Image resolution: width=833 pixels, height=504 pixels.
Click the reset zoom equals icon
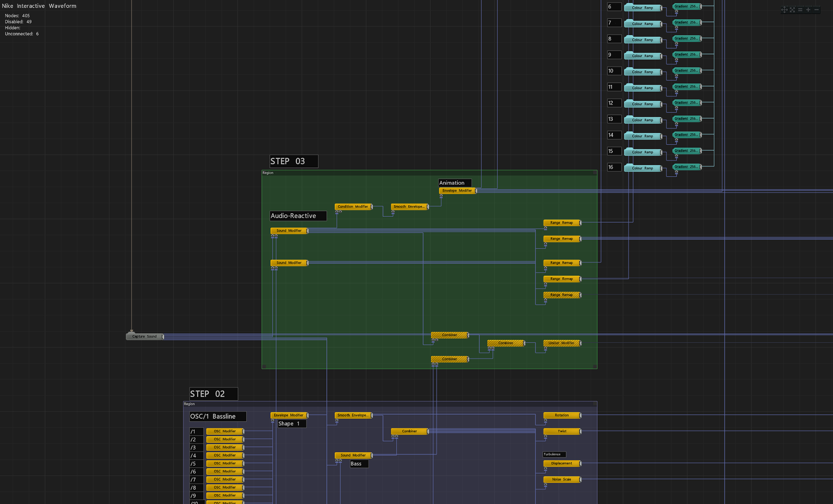[x=800, y=10]
